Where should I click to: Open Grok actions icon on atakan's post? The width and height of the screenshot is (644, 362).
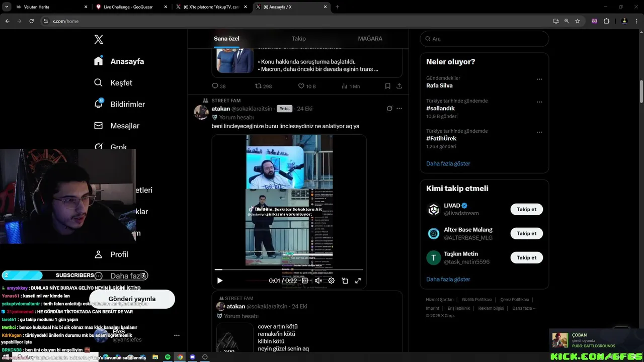[389, 109]
